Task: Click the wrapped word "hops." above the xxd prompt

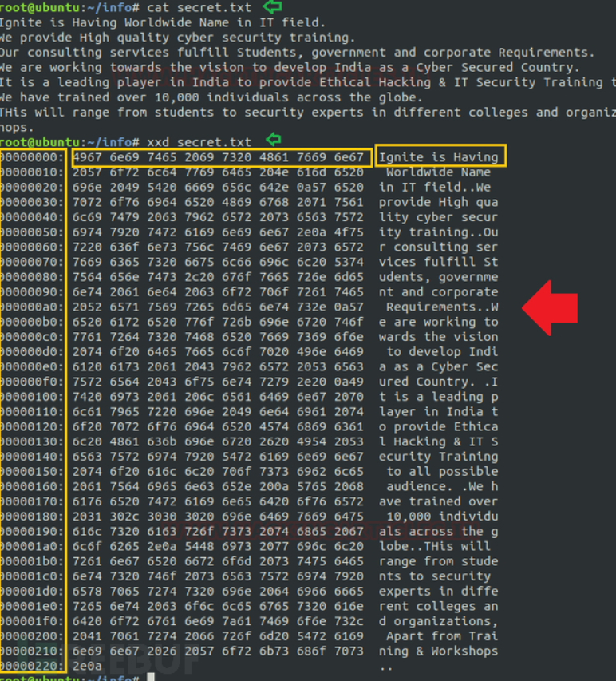Action: pos(17,127)
